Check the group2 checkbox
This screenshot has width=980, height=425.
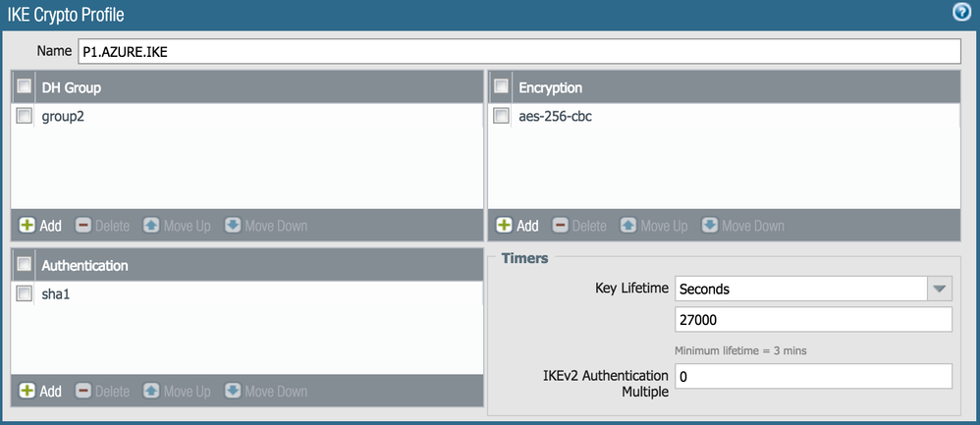(x=25, y=117)
